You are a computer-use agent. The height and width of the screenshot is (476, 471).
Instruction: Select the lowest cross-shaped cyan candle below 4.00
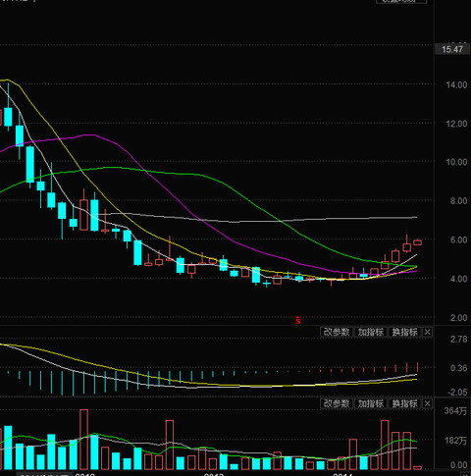(x=267, y=283)
